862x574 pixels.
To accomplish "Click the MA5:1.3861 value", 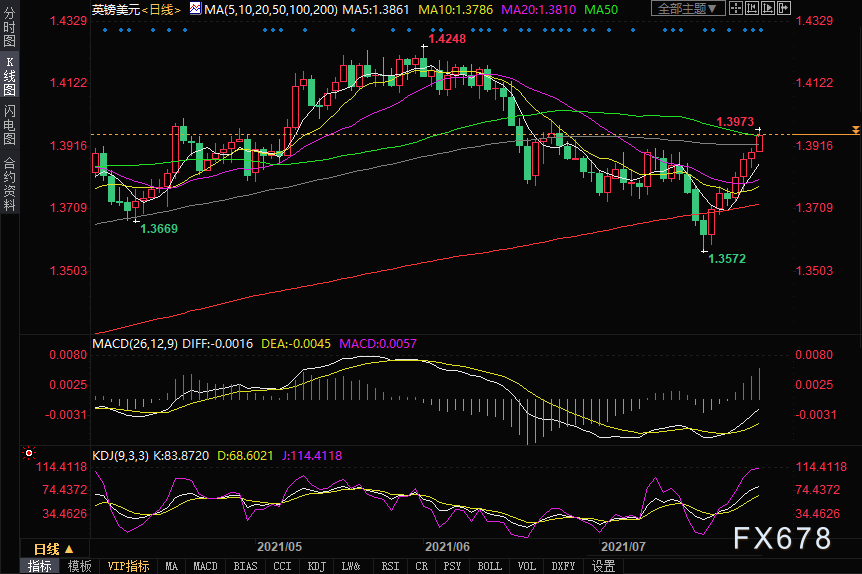I will click(375, 9).
